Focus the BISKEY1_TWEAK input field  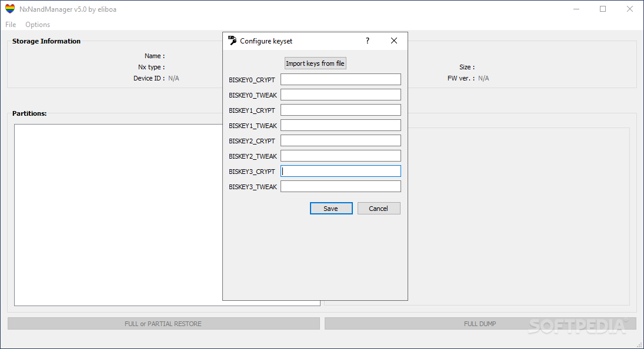point(341,126)
